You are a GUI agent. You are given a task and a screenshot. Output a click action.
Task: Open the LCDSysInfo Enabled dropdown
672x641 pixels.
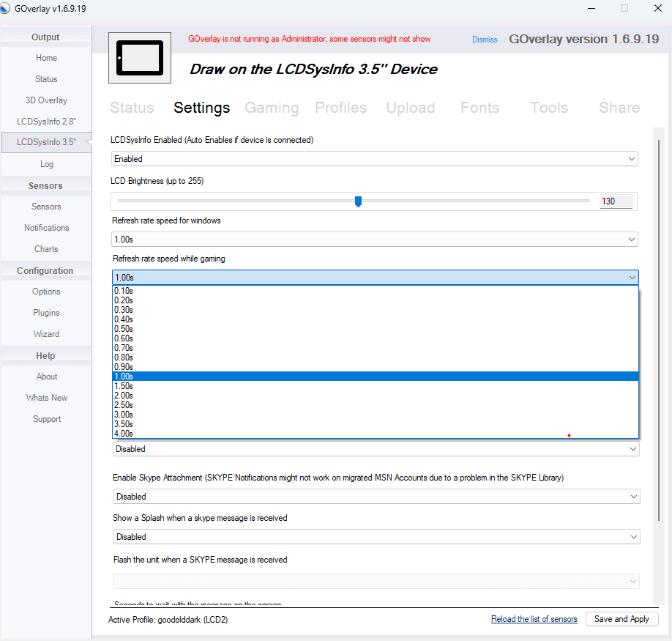(x=375, y=159)
